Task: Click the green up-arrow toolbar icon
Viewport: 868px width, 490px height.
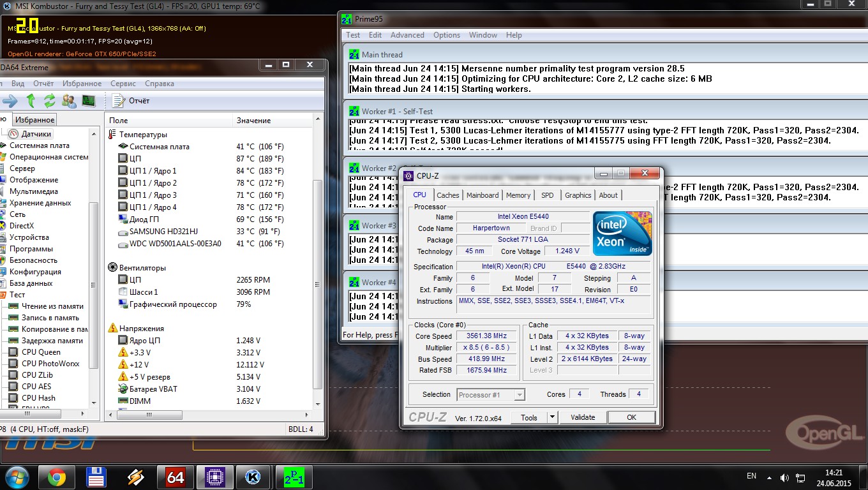Action: click(x=31, y=101)
